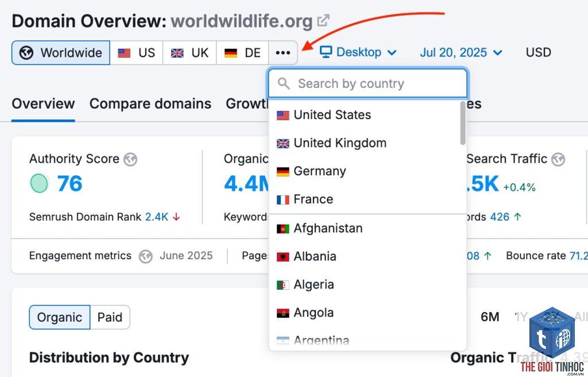
Task: Click the German flag icon in database bar
Action: [x=231, y=53]
